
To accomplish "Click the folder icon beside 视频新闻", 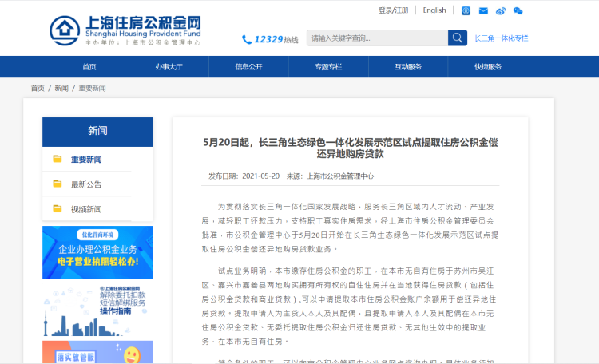I will tap(58, 208).
